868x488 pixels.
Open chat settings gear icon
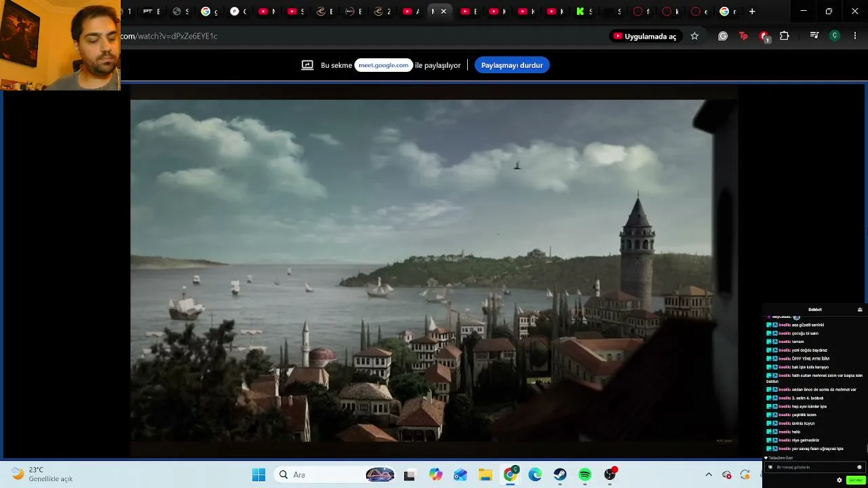pyautogui.click(x=840, y=480)
